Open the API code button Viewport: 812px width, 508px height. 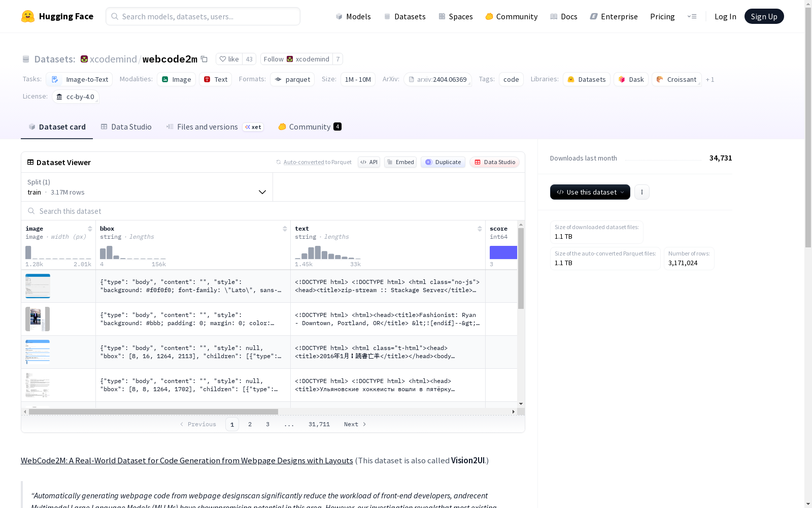pos(369,162)
